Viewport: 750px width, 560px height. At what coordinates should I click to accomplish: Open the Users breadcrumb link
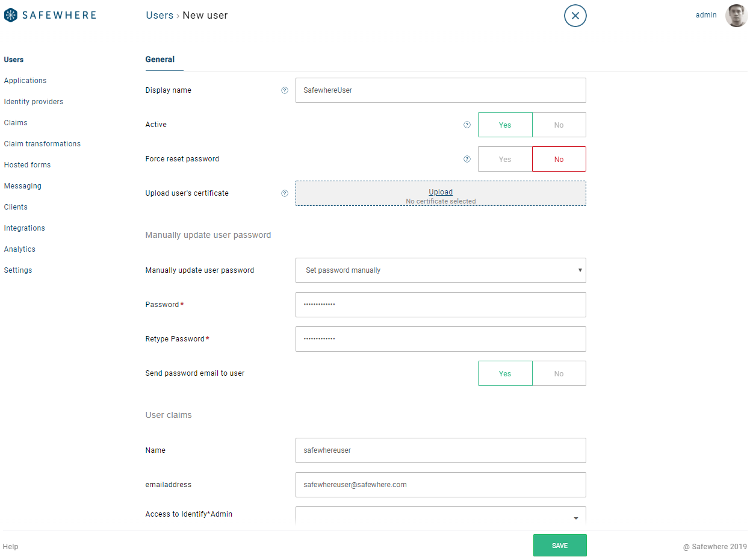[x=159, y=15]
